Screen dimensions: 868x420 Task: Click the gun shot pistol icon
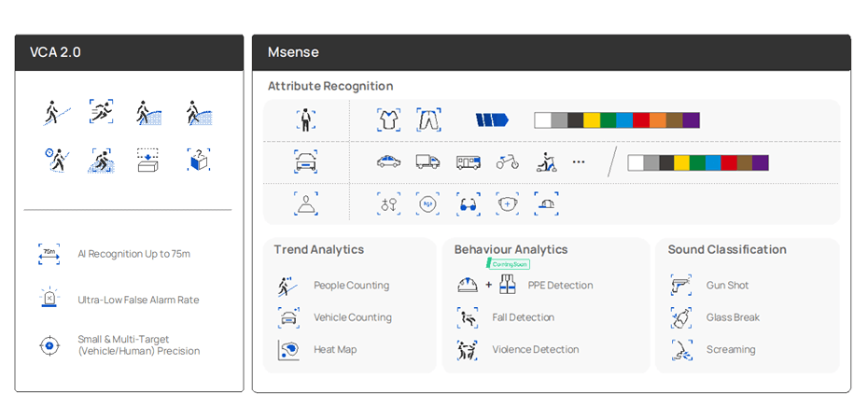(681, 286)
